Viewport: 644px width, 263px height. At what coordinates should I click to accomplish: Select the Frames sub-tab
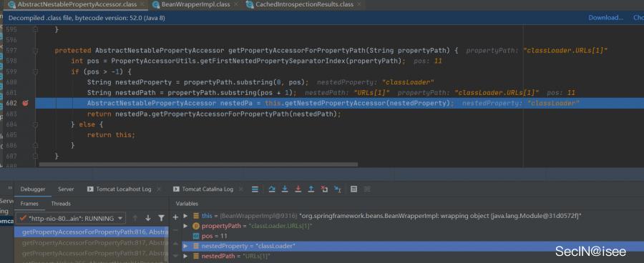click(29, 204)
